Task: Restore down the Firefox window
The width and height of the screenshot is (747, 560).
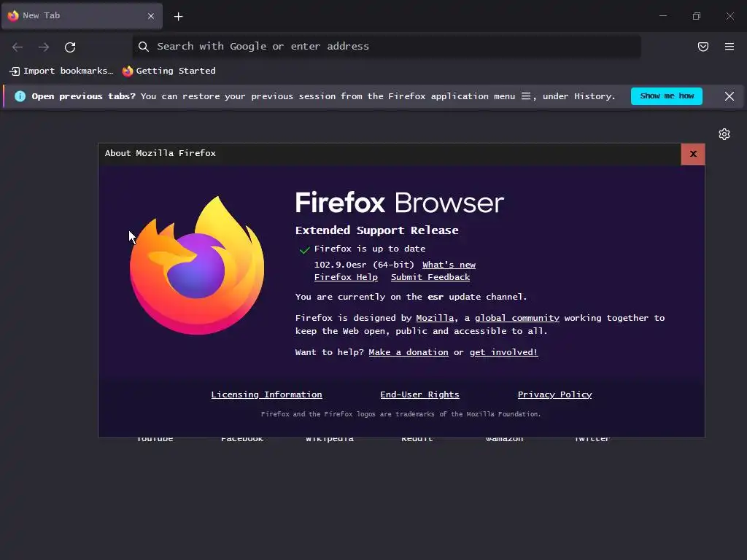Action: [697, 16]
